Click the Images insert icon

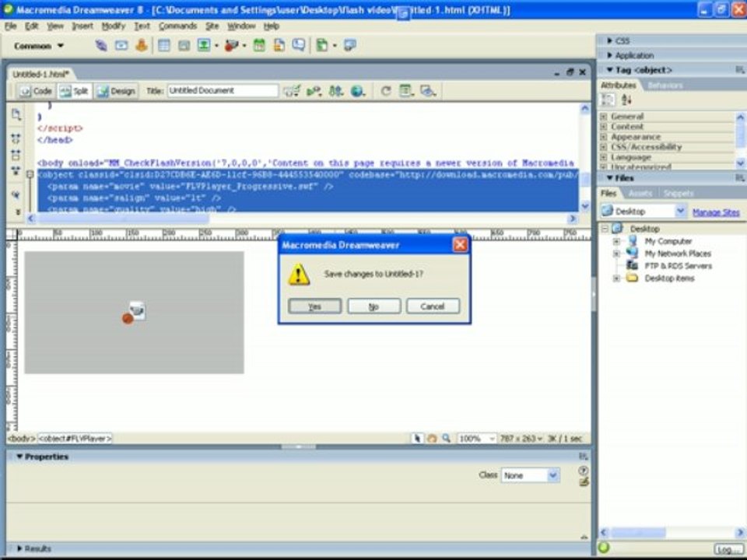204,46
